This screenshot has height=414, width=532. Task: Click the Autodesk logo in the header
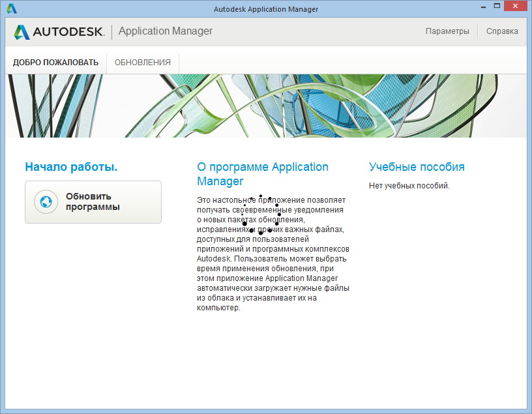tap(59, 31)
